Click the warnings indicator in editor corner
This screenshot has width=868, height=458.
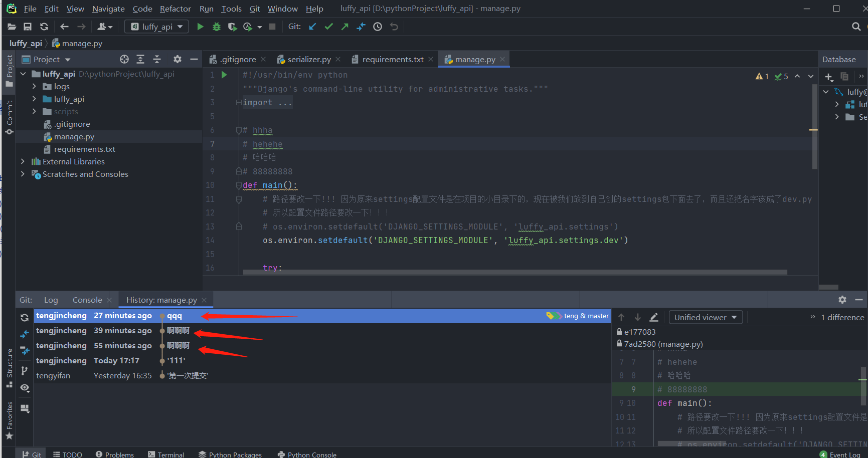pos(762,76)
